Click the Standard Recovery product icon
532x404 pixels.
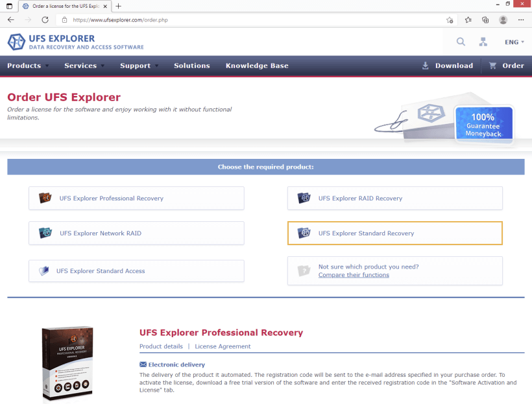[x=304, y=233]
